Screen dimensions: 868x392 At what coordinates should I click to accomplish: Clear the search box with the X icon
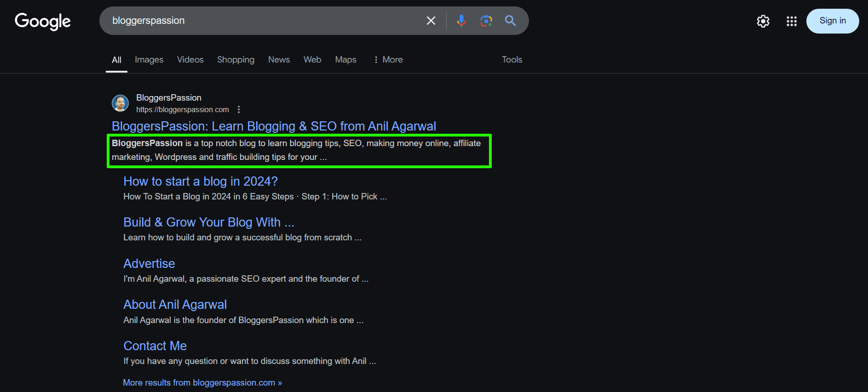[x=431, y=21]
